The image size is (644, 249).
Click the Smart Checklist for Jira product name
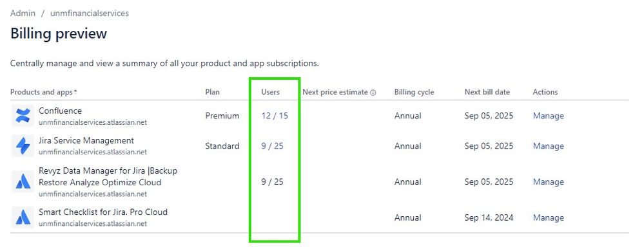click(103, 212)
